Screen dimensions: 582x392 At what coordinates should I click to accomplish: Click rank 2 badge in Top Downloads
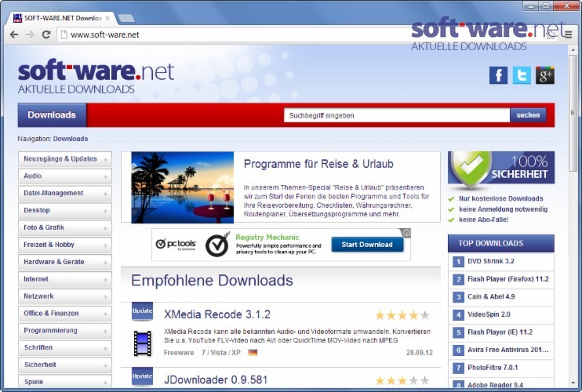click(x=458, y=279)
